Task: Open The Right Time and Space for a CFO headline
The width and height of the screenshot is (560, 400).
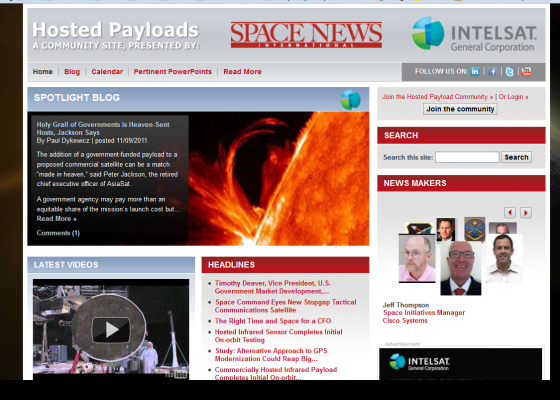Action: point(273,321)
